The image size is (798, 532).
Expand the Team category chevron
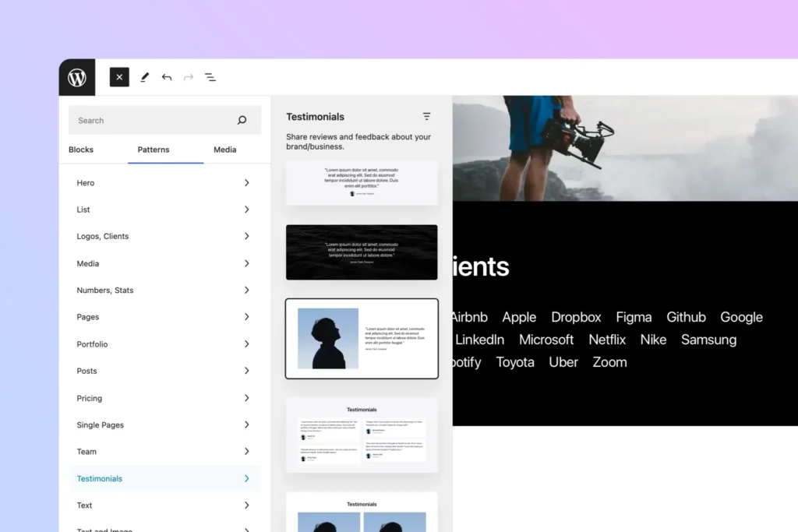pyautogui.click(x=246, y=452)
